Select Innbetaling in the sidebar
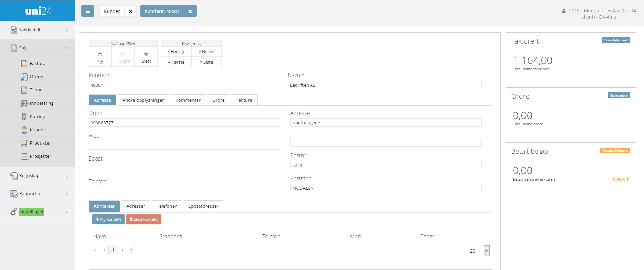 pyautogui.click(x=41, y=103)
